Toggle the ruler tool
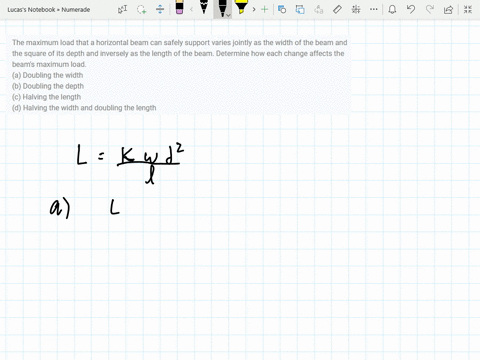The image size is (480, 360). tap(337, 9)
